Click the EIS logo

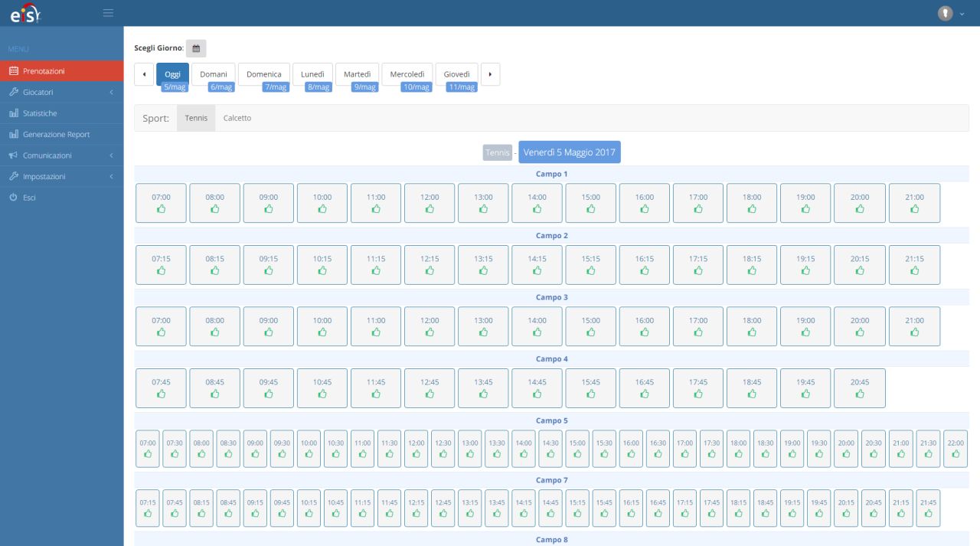point(25,13)
